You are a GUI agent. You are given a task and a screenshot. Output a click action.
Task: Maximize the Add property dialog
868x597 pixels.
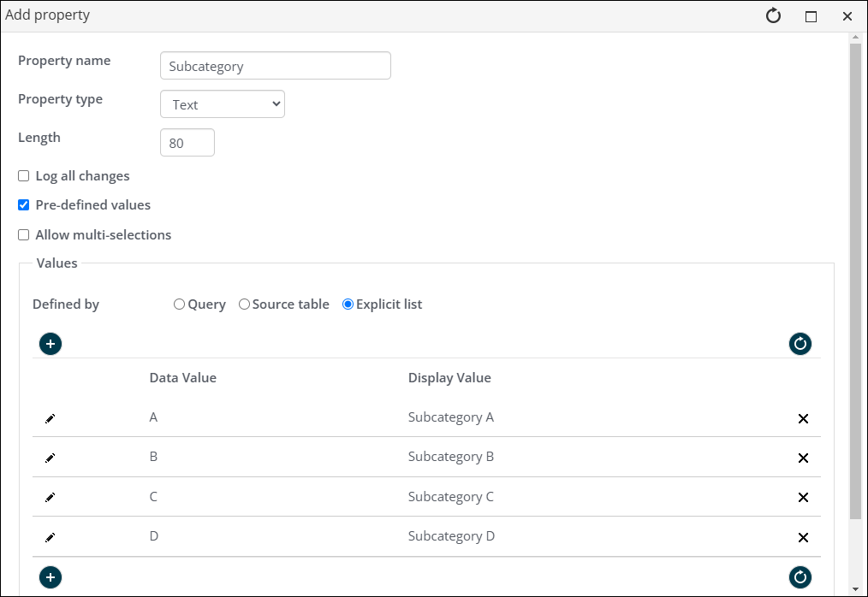pos(811,16)
